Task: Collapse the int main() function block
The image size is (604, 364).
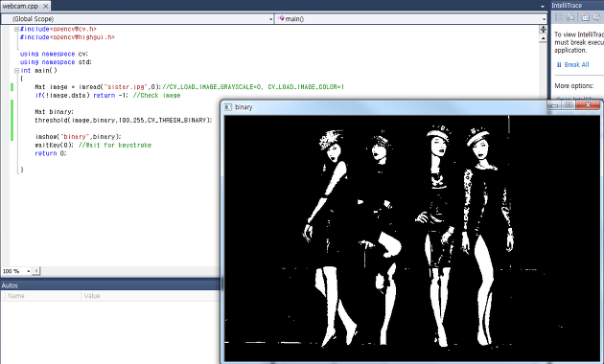Action: [x=16, y=71]
